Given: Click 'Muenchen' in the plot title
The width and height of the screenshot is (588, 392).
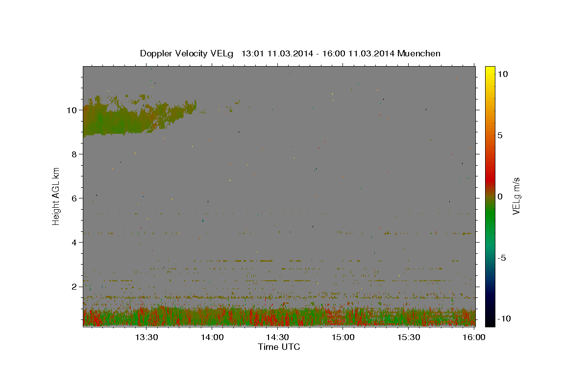Looking at the screenshot, I should (419, 53).
